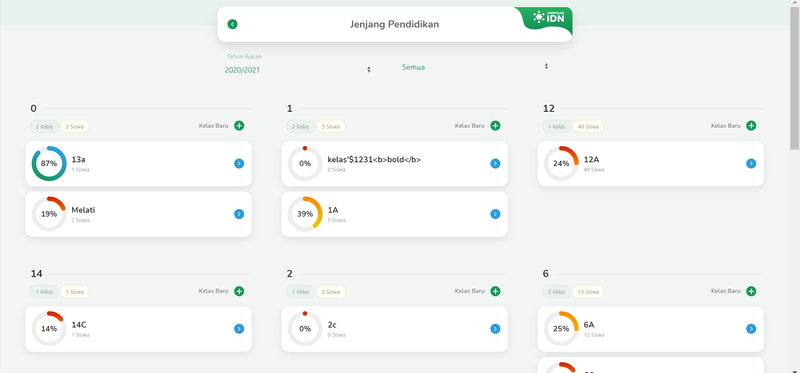Open class Melati arrow button
The width and height of the screenshot is (800, 373).
[x=239, y=214]
